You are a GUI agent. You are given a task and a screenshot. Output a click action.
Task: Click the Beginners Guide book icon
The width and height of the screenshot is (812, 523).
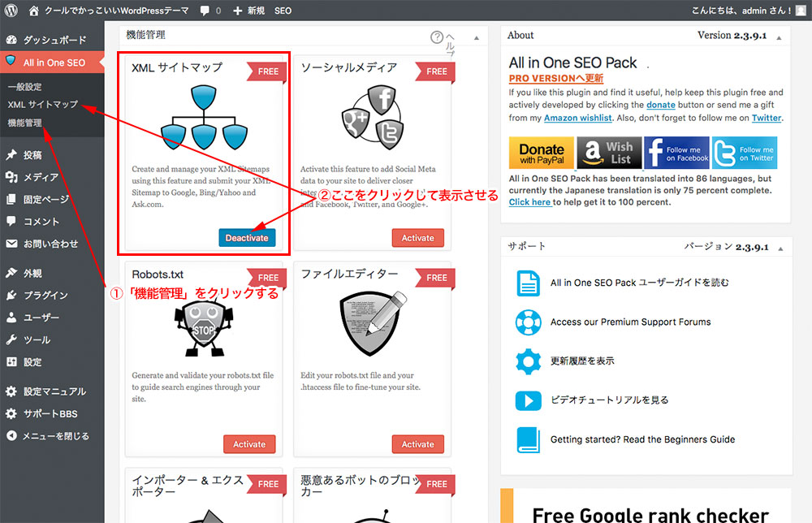pyautogui.click(x=529, y=439)
